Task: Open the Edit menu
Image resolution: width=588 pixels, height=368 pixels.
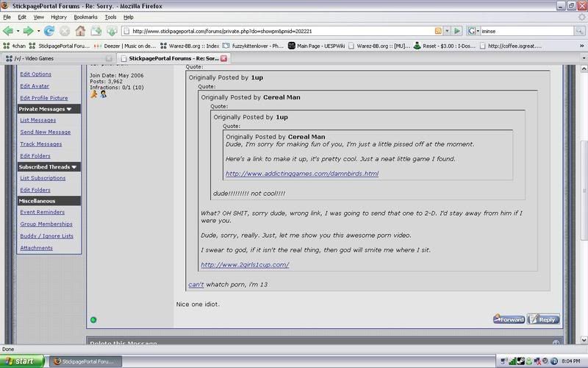Action: click(x=22, y=17)
